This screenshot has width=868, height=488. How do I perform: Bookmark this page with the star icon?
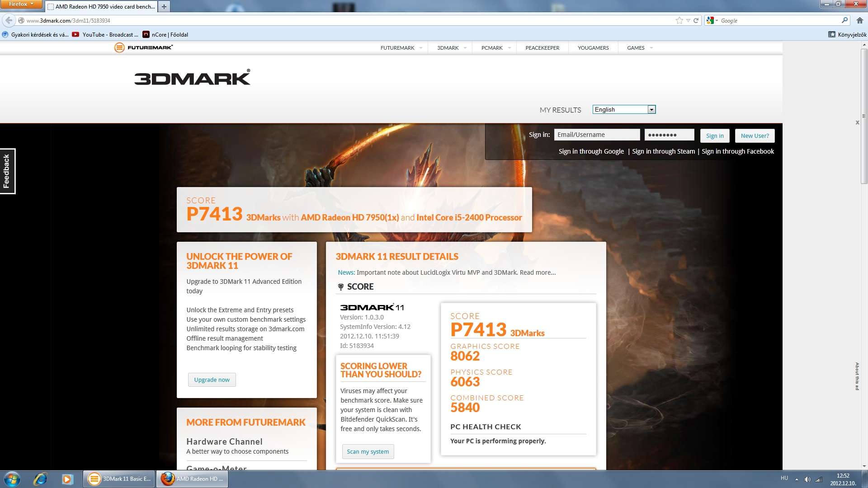click(679, 20)
